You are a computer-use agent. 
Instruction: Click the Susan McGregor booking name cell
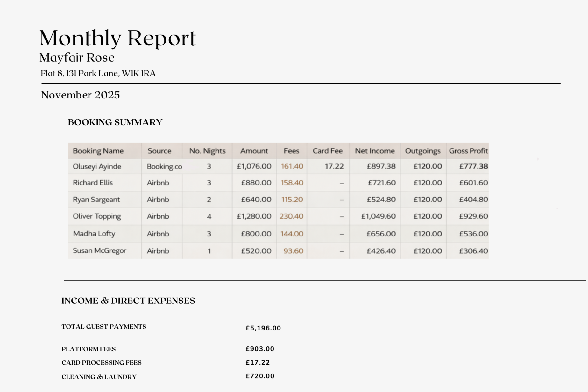coord(99,251)
